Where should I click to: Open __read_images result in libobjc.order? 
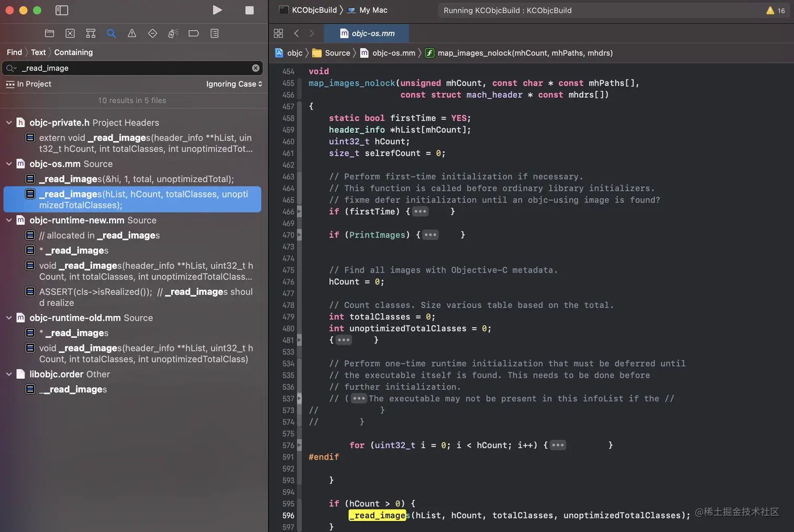[x=67, y=389]
